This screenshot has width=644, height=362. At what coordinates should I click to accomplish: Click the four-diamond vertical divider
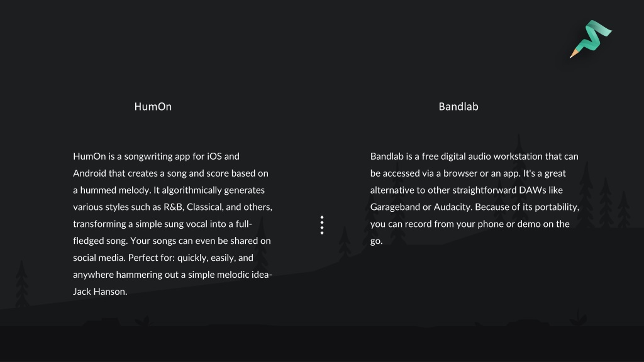tap(322, 225)
